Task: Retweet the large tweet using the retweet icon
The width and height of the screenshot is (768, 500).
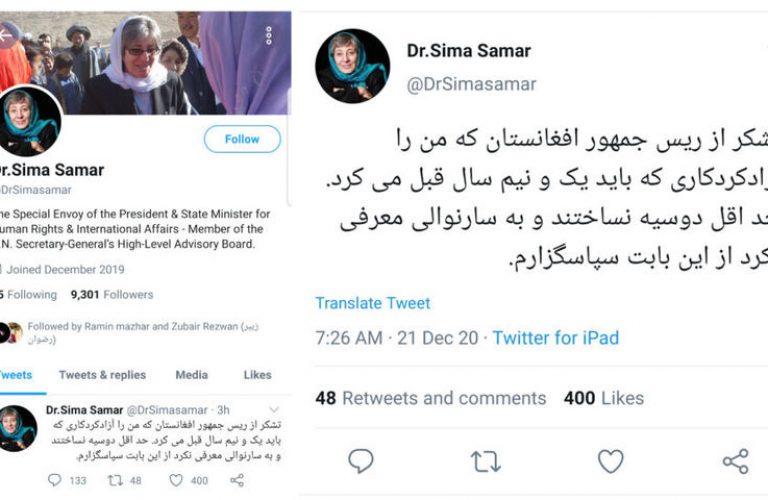Action: (x=485, y=461)
